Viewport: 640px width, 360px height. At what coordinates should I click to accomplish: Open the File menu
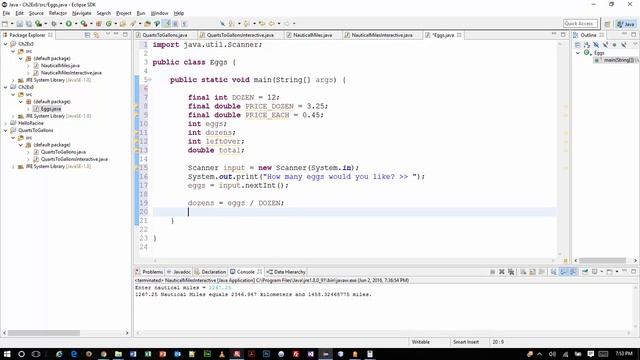(x=6, y=13)
